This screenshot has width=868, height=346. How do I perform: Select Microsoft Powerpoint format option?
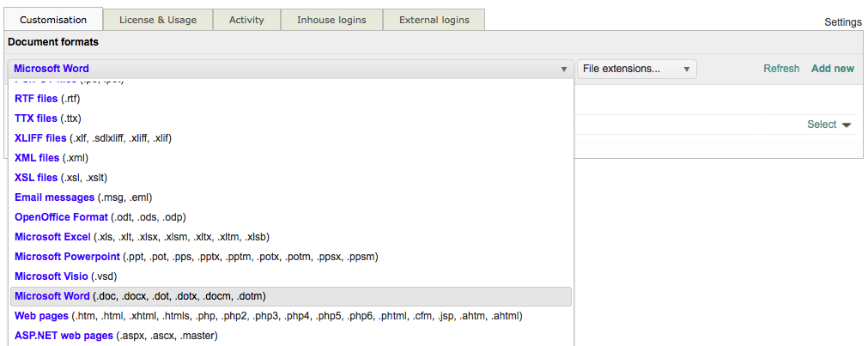coord(196,257)
